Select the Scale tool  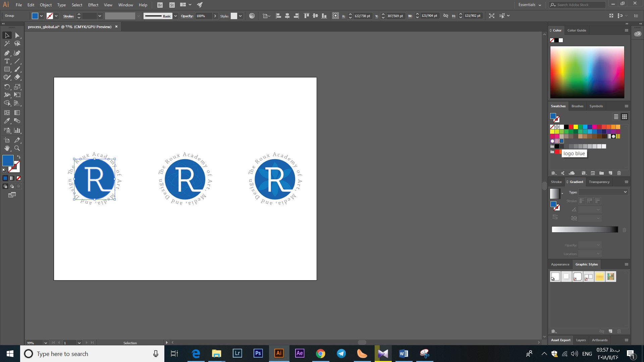pos(17,87)
